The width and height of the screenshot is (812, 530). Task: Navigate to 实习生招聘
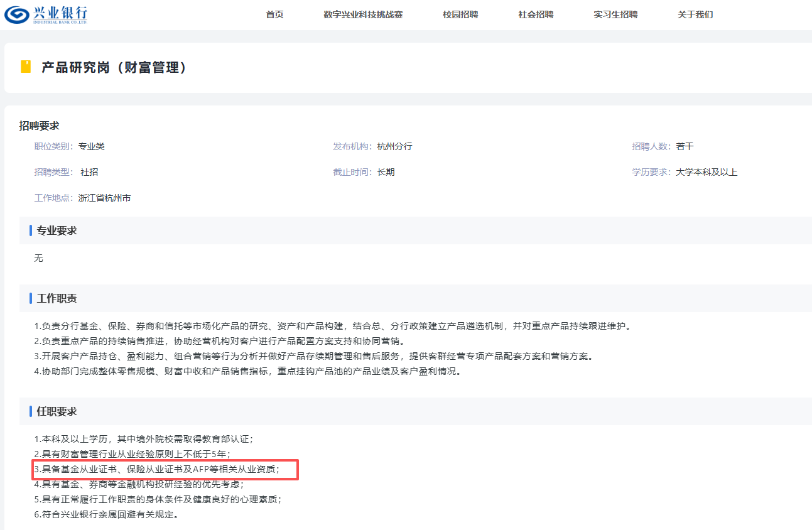click(x=615, y=14)
